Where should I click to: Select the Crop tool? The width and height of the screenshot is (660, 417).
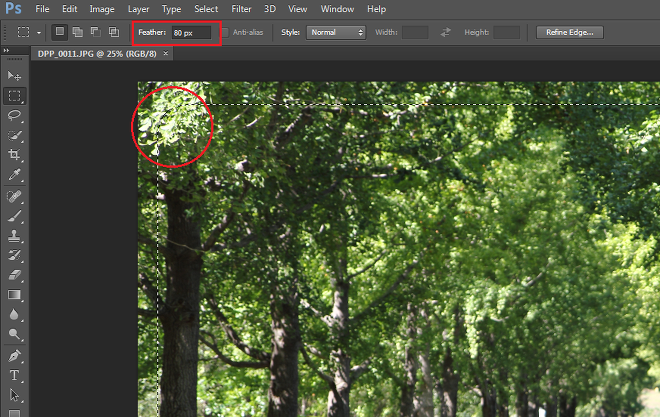[x=14, y=155]
